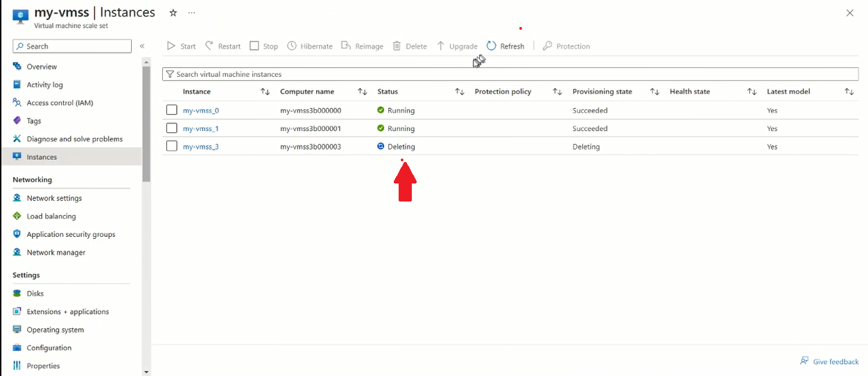Click the Deleting status of my-vmss_3
868x376 pixels.
(396, 147)
